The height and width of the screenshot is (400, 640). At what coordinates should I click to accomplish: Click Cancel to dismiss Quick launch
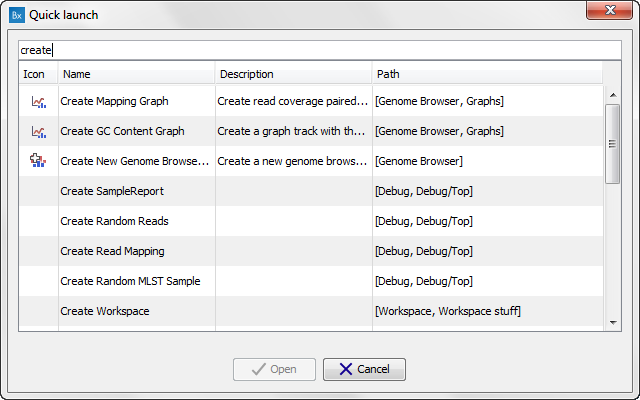[x=364, y=369]
